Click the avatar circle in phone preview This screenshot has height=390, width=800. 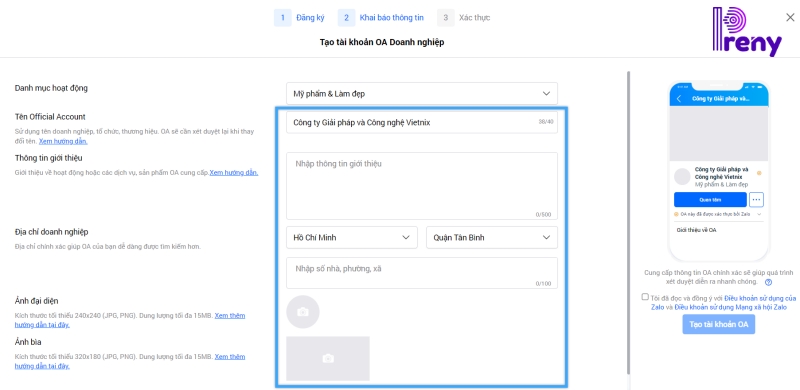click(x=682, y=176)
